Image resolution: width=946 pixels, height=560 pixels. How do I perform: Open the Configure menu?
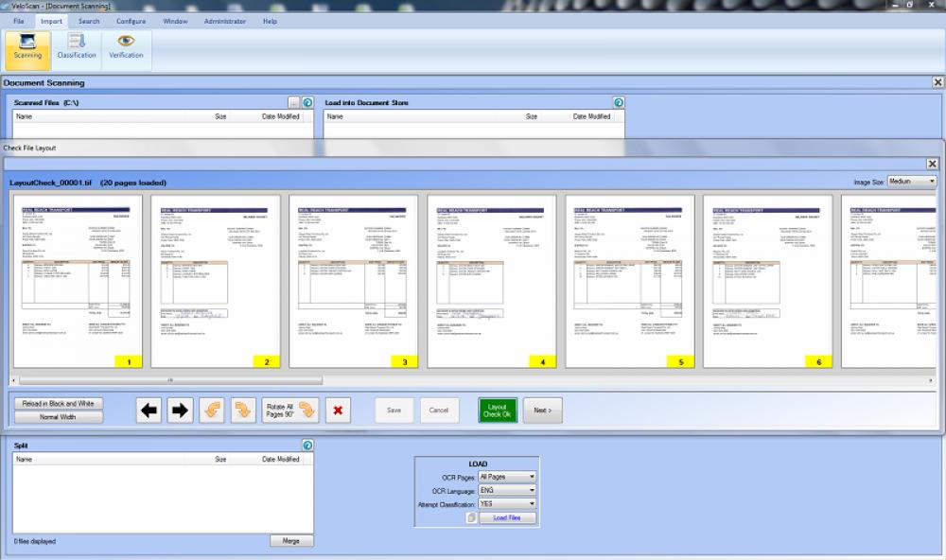pos(130,21)
